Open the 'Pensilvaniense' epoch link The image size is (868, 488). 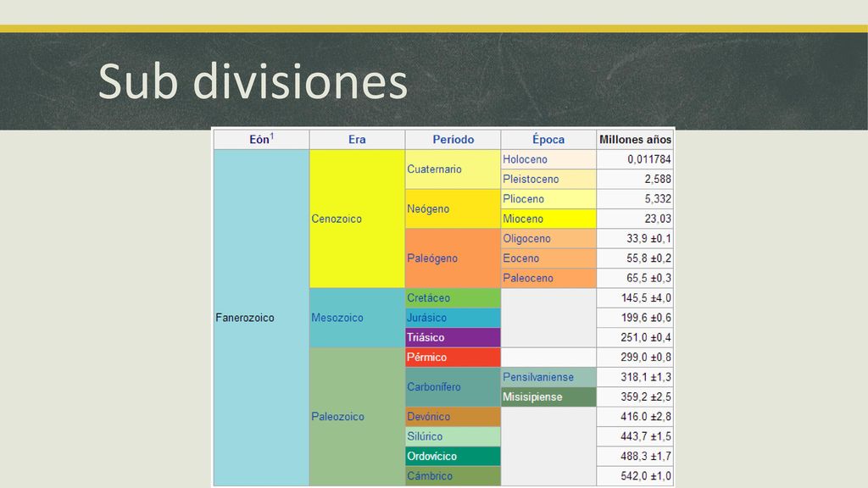coord(538,377)
